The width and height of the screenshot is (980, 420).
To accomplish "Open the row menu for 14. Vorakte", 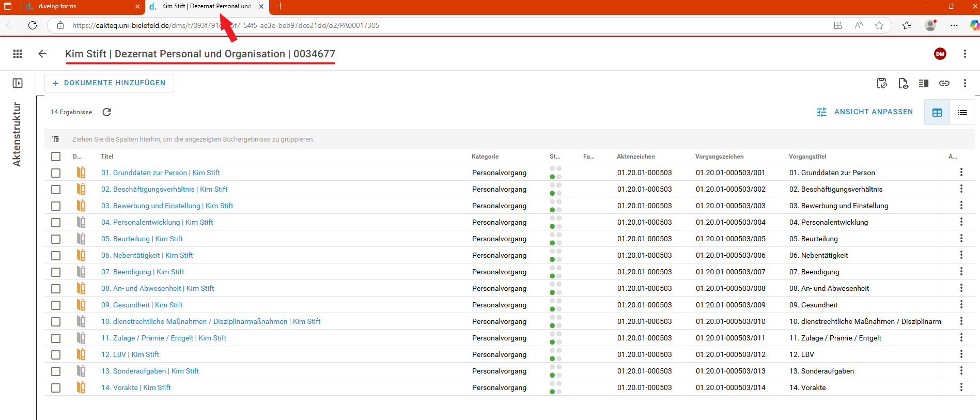I will (x=961, y=387).
